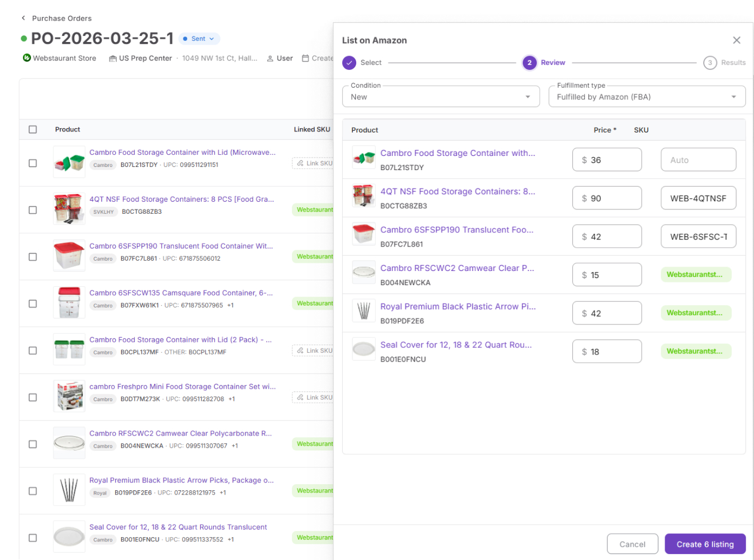Go to the Review step tab
The width and height of the screenshot is (754, 560).
[x=552, y=63]
